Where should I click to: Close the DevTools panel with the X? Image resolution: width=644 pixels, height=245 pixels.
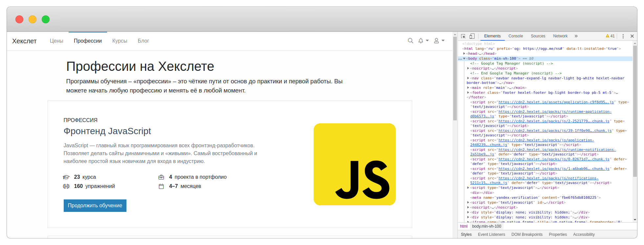click(632, 36)
